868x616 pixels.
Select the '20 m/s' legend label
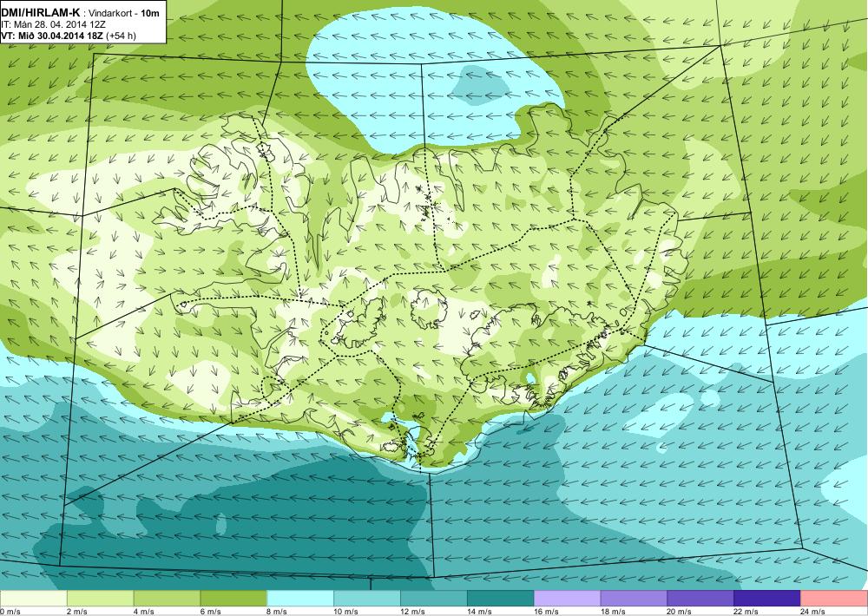pyautogui.click(x=680, y=612)
